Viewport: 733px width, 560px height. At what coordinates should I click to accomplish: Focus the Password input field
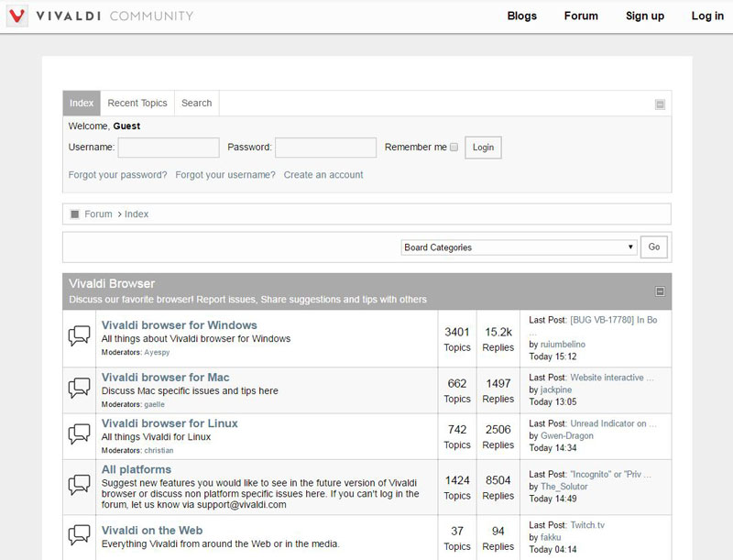pos(326,148)
